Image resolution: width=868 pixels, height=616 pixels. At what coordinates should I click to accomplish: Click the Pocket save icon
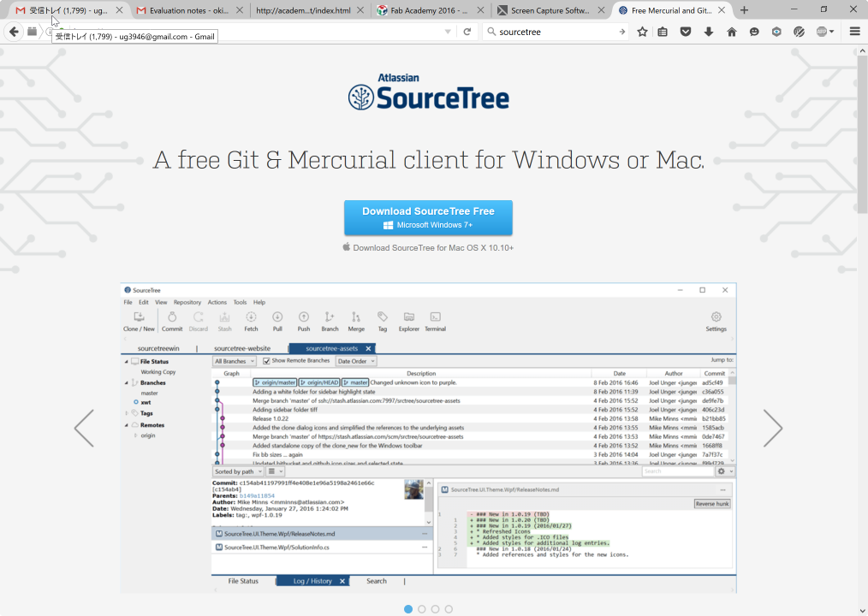[686, 32]
